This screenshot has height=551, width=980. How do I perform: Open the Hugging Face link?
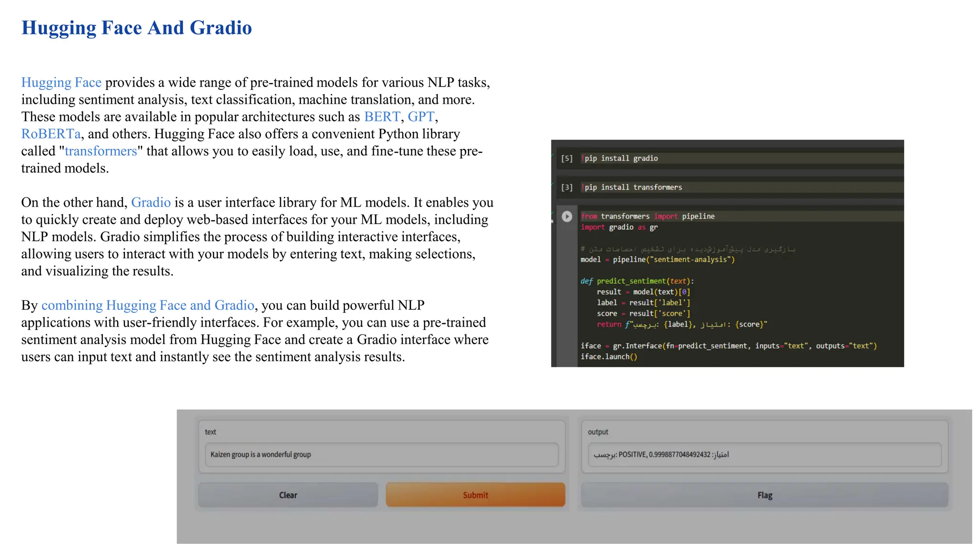pyautogui.click(x=61, y=82)
